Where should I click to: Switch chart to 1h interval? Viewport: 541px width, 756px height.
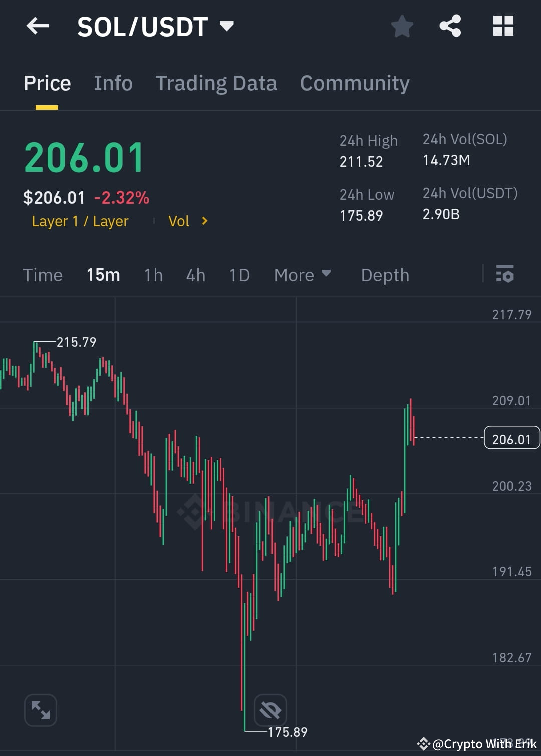click(153, 275)
